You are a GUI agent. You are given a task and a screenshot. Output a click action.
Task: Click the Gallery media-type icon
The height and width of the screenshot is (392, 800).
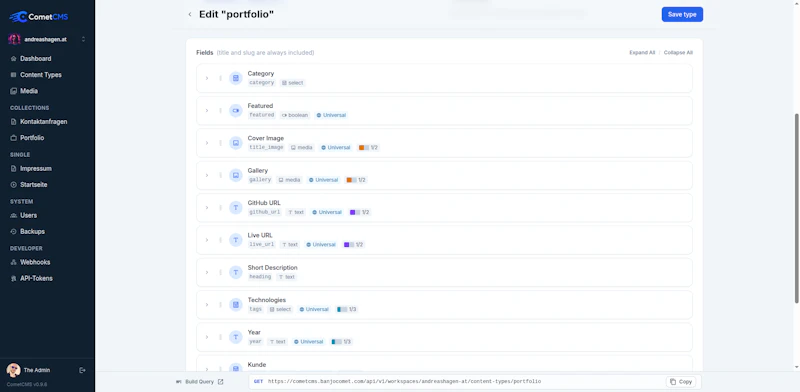[236, 176]
